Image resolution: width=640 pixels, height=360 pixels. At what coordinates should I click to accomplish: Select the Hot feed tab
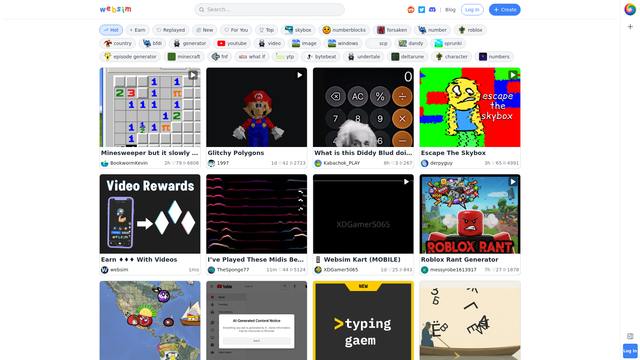coord(111,30)
